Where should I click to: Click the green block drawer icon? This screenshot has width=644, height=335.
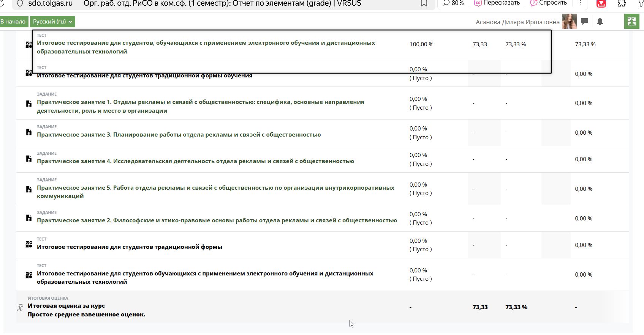[631, 22]
